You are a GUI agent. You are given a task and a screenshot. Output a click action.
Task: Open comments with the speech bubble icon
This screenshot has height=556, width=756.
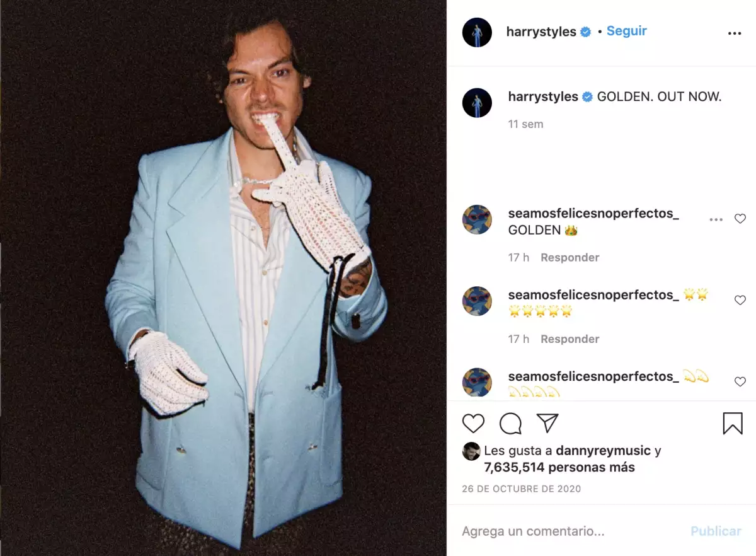point(510,424)
